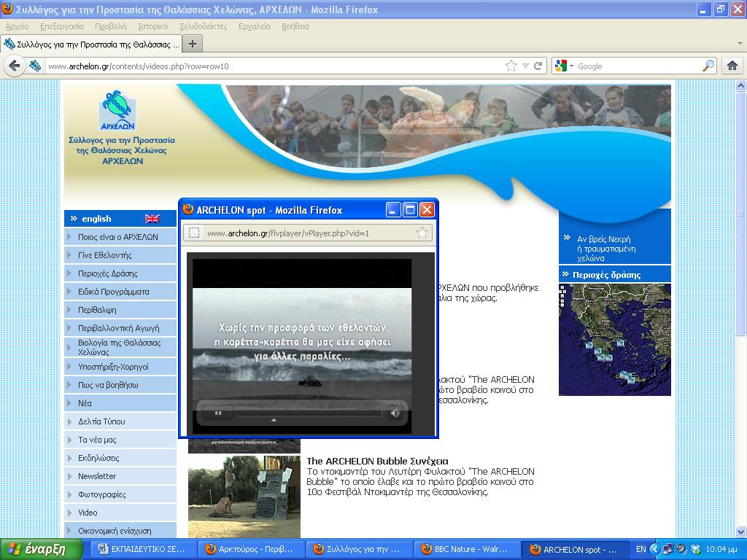Viewport: 747px width, 560px height.
Task: Open a new tab with plus button
Action: coord(193,44)
